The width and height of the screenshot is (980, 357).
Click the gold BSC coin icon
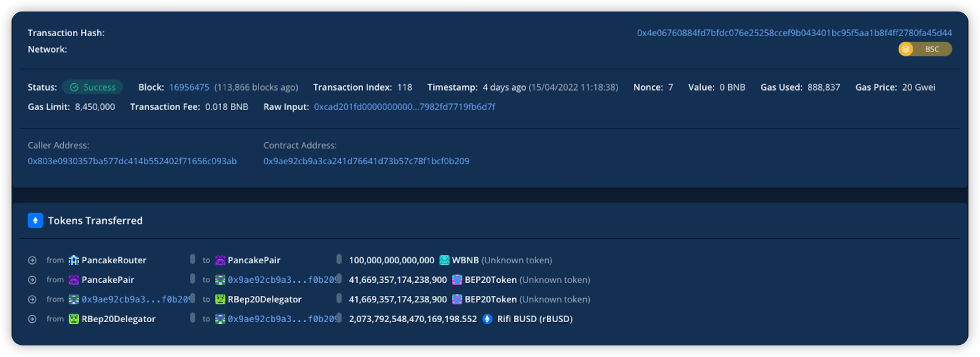[x=906, y=49]
